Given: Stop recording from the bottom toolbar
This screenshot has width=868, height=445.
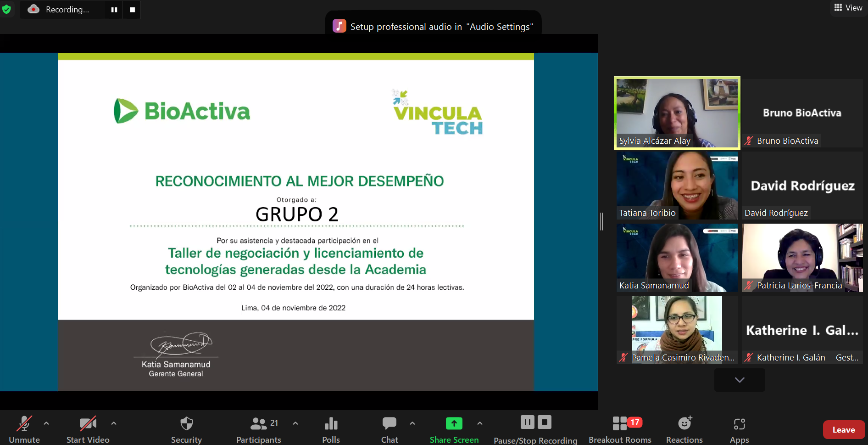Looking at the screenshot, I should tap(545, 422).
